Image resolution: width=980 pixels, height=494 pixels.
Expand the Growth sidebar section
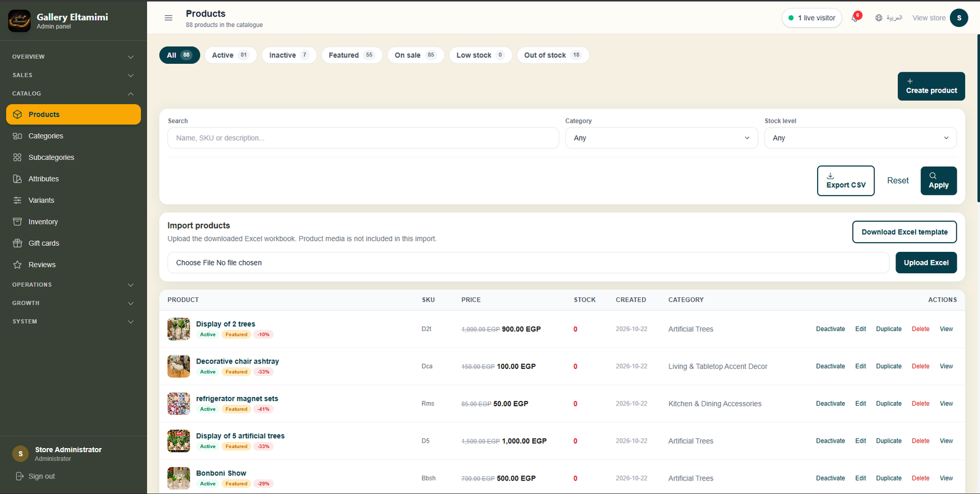[x=73, y=303]
